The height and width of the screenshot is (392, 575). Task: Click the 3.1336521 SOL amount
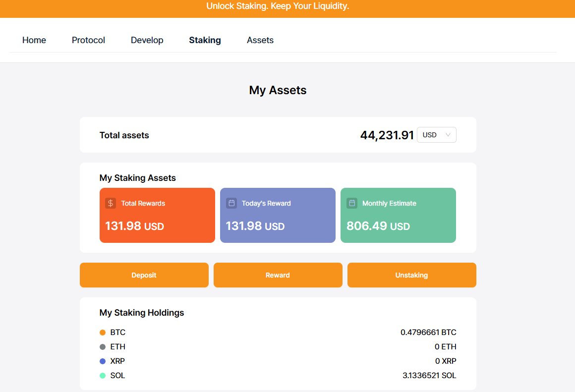point(429,376)
